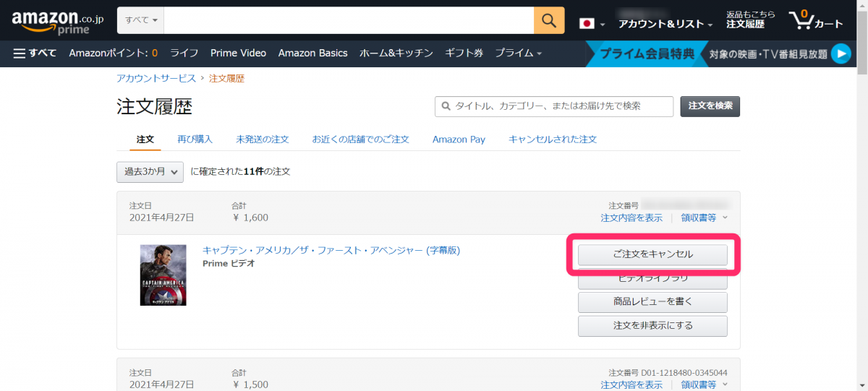
Task: Click the ご注文をキャンセル button
Action: 652,254
